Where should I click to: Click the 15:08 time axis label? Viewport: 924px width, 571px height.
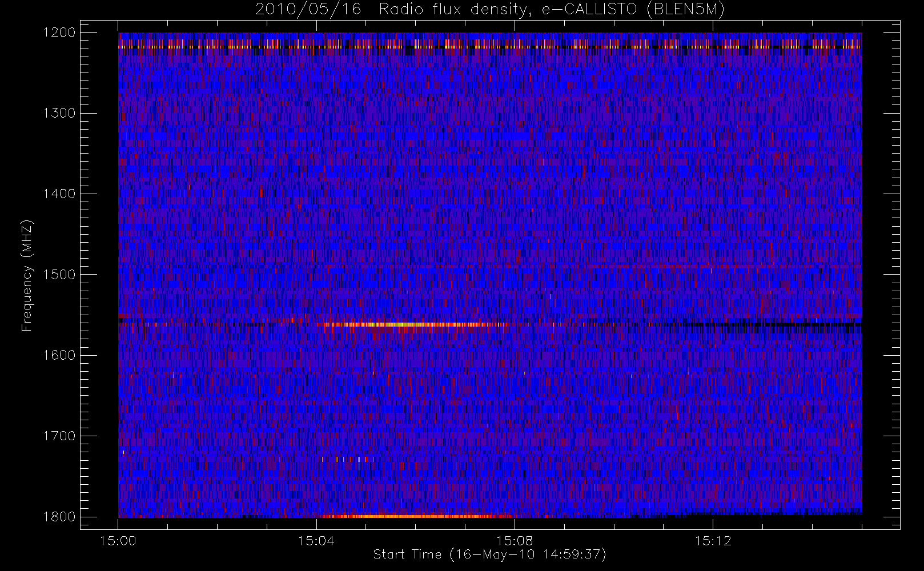(515, 541)
